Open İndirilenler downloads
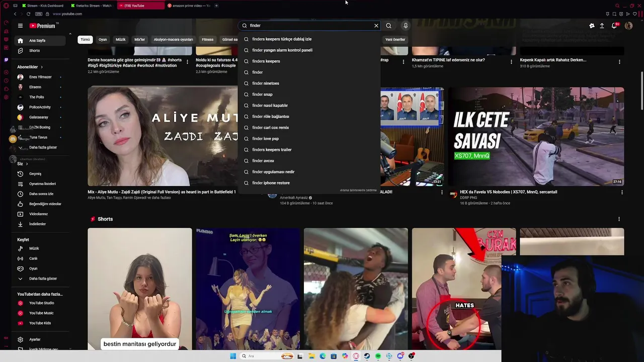The image size is (644, 362). 40,224
